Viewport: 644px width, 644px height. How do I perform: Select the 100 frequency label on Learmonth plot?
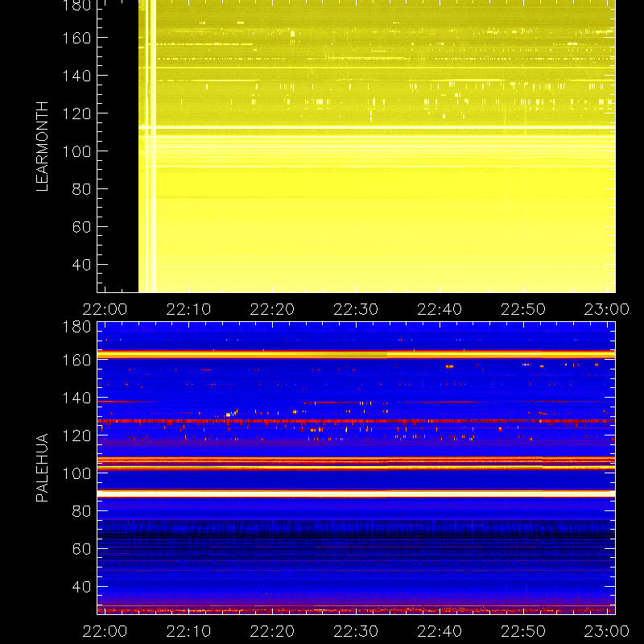point(76,151)
